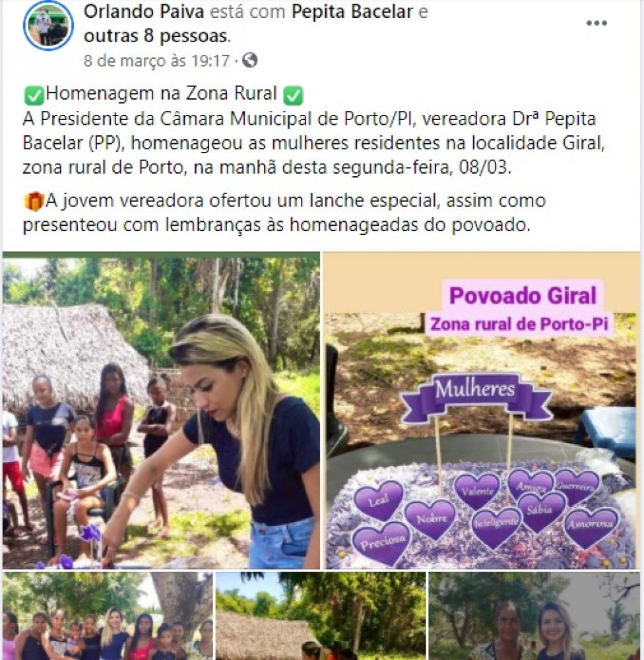Open the '8 de março às 19:17' timestamp

pyautogui.click(x=156, y=61)
